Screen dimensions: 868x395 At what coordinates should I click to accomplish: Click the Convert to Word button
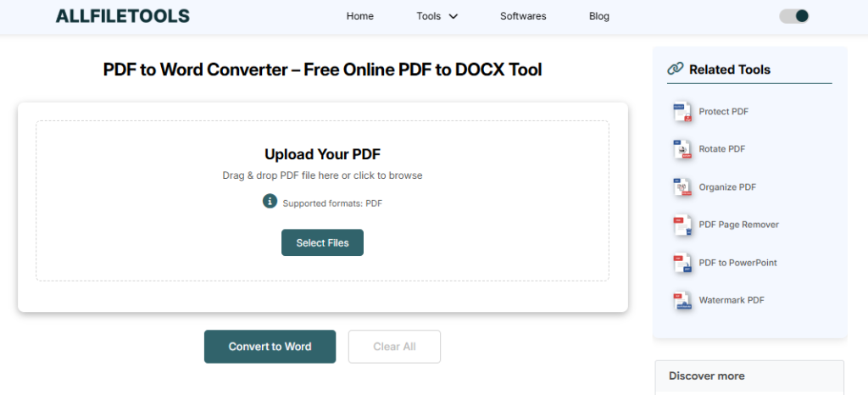270,347
